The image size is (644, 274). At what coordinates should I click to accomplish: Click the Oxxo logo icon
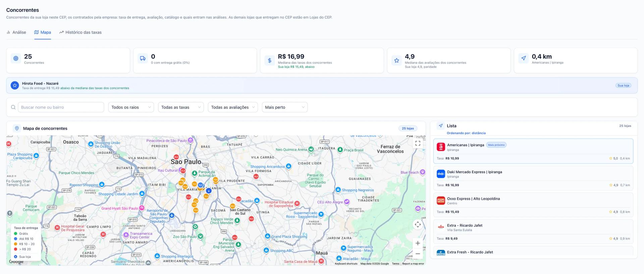click(x=441, y=200)
